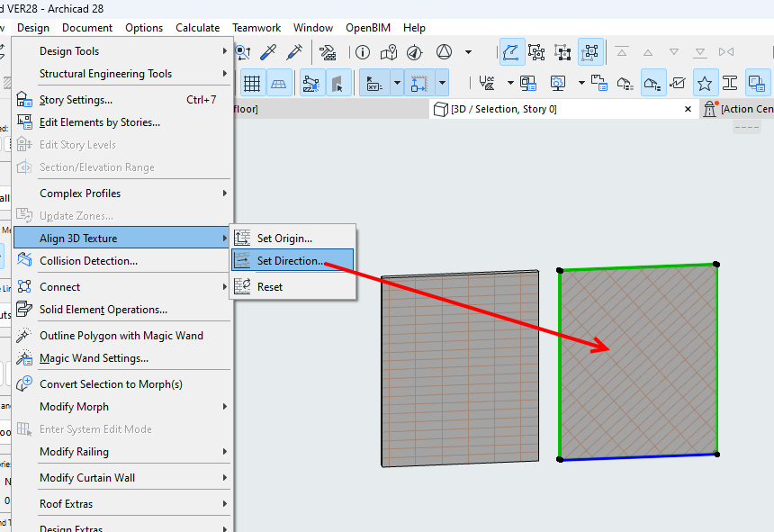Click the graphic override checkmark icon
The width and height of the screenshot is (774, 532).
coord(678,83)
